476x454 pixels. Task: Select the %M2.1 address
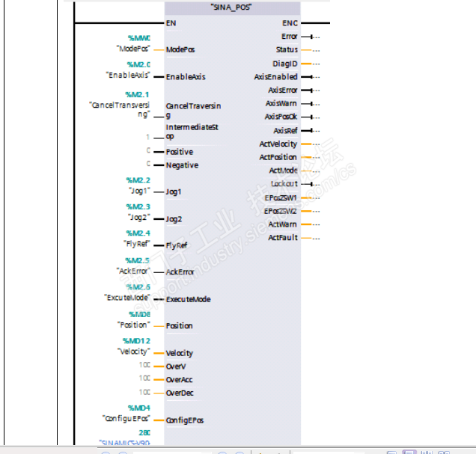pyautogui.click(x=137, y=95)
